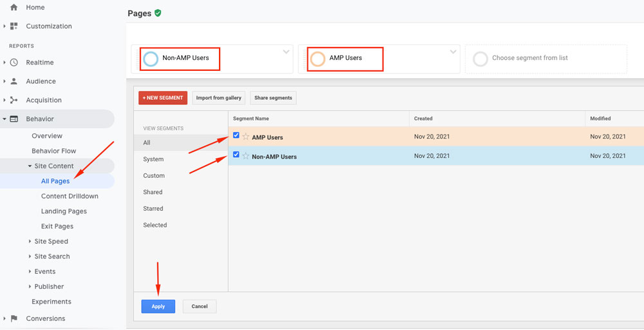The height and width of the screenshot is (330, 644).
Task: Open the Landing Pages report
Action: (x=64, y=211)
